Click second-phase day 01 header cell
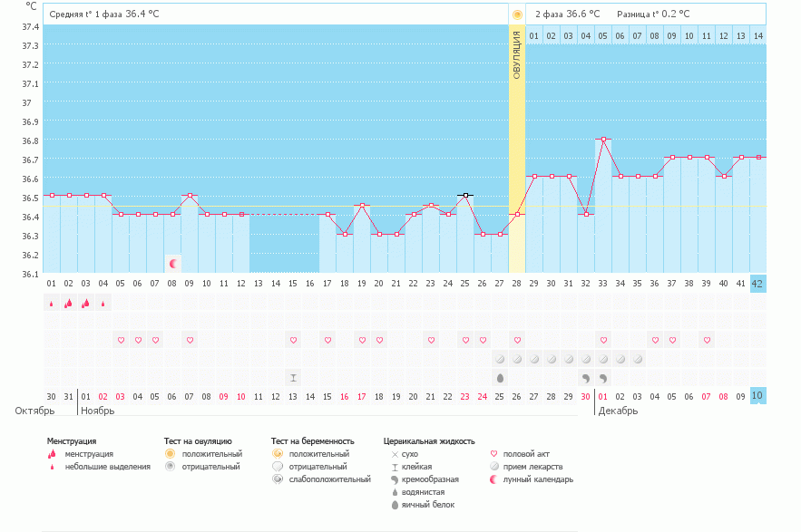Image resolution: width=801 pixels, height=532 pixels. (533, 35)
